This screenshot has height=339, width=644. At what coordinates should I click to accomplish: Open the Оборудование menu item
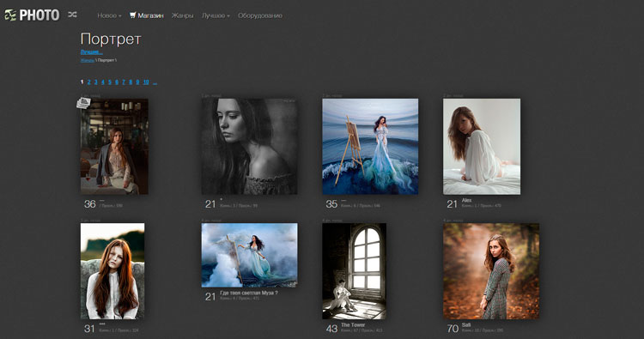(x=260, y=15)
